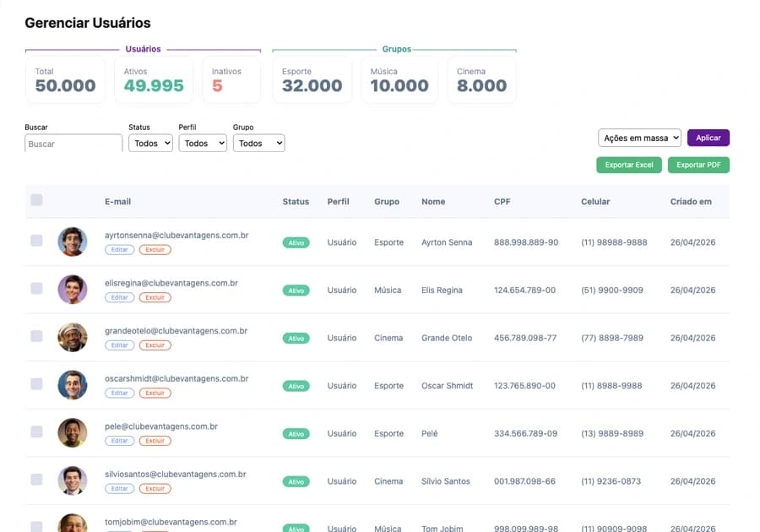Expand the Perfil filter dropdown
The height and width of the screenshot is (532, 760).
[x=203, y=143]
